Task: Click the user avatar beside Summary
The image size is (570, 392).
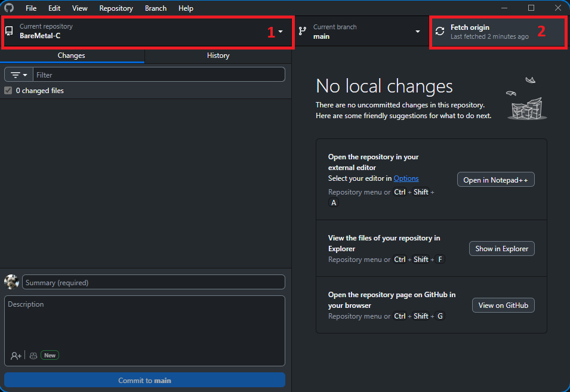Action: click(x=11, y=282)
